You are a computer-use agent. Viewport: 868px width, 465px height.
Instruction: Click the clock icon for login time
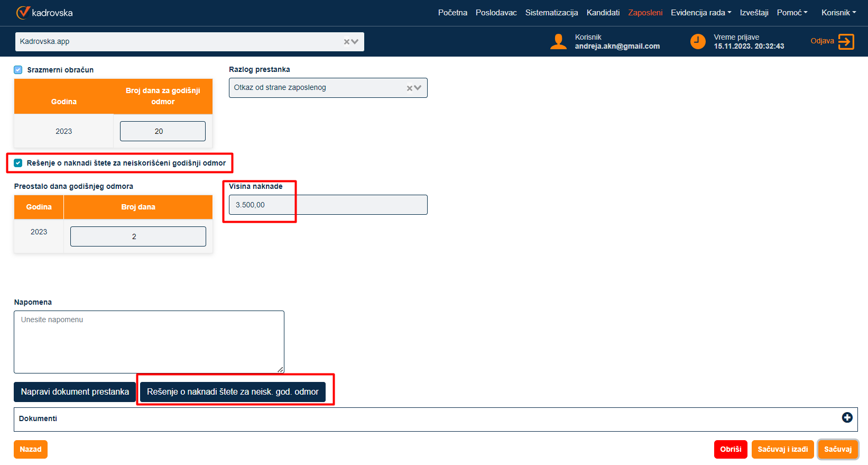click(698, 42)
